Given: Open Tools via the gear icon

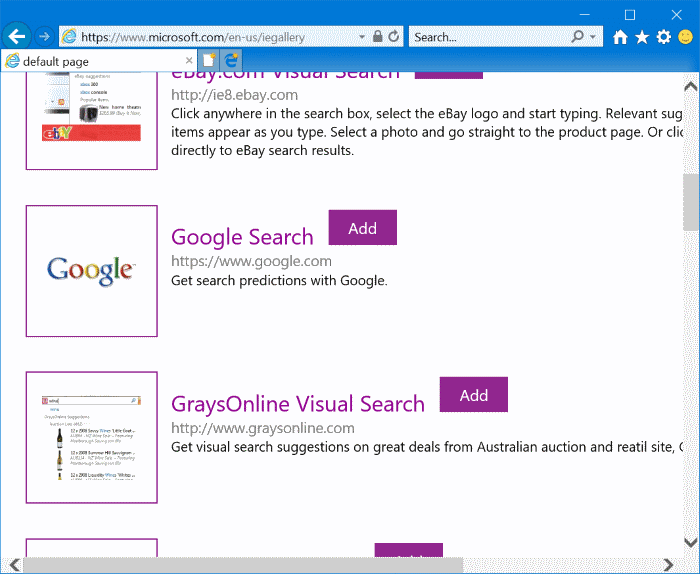Looking at the screenshot, I should (664, 37).
